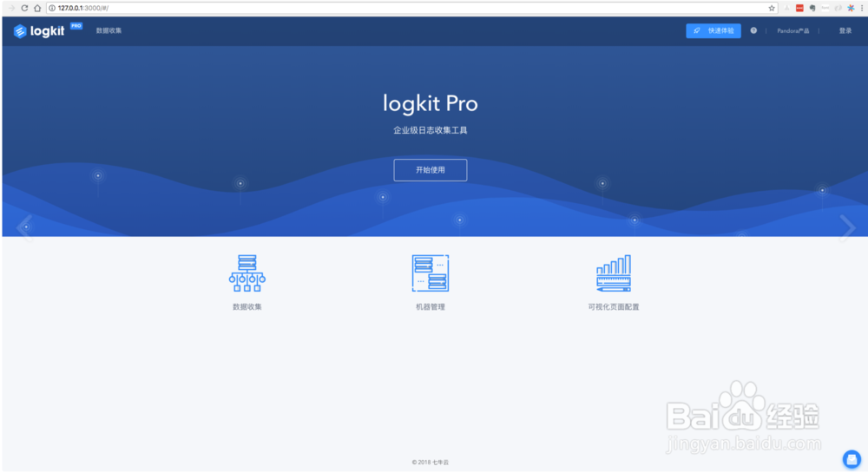Go to the previous carousel slide arrow
868x473 pixels.
pyautogui.click(x=24, y=227)
